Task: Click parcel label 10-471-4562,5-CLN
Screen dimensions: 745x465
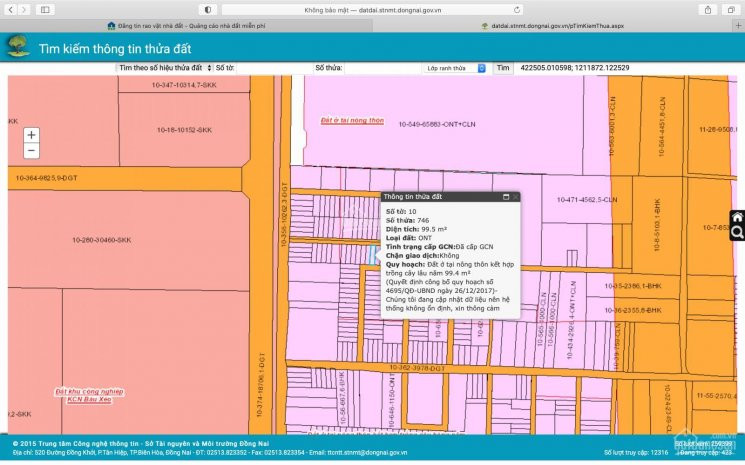Action: pyautogui.click(x=587, y=199)
